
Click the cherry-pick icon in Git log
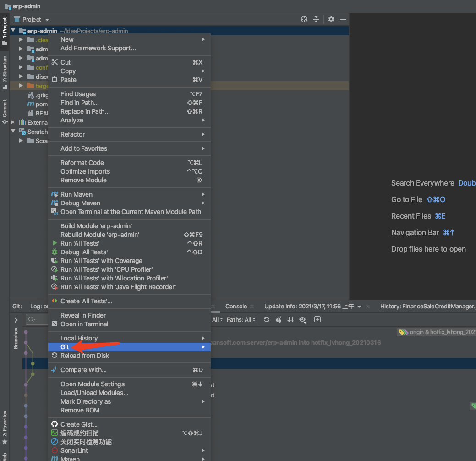279,319
